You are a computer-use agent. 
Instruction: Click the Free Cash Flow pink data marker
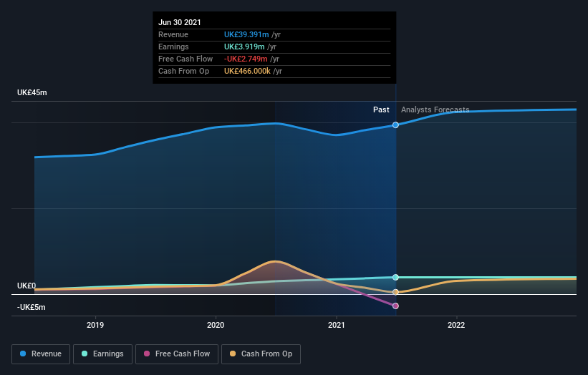(x=395, y=306)
